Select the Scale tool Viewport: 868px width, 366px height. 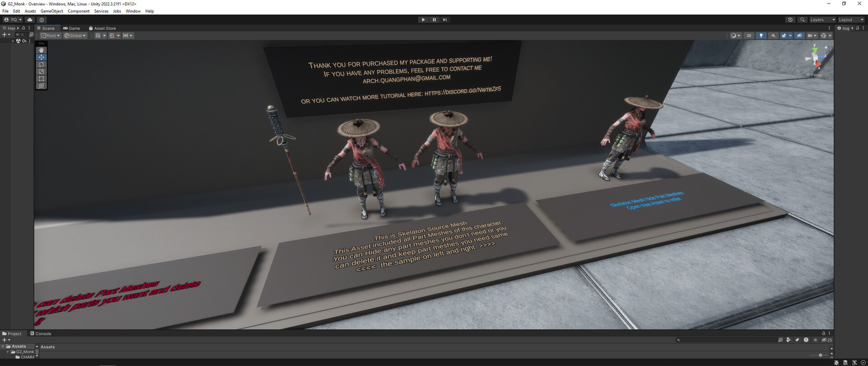click(41, 71)
